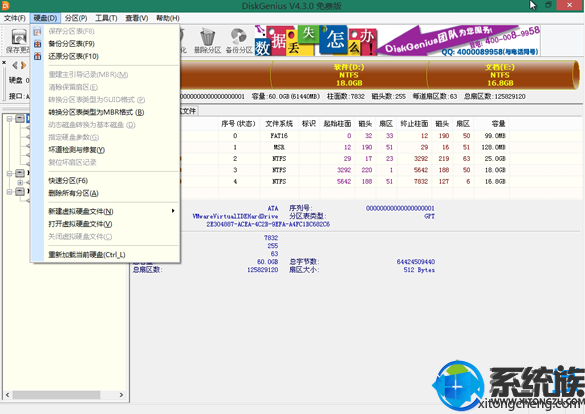585x414 pixels.
Task: Open the 工具(T) menu
Action: (106, 18)
